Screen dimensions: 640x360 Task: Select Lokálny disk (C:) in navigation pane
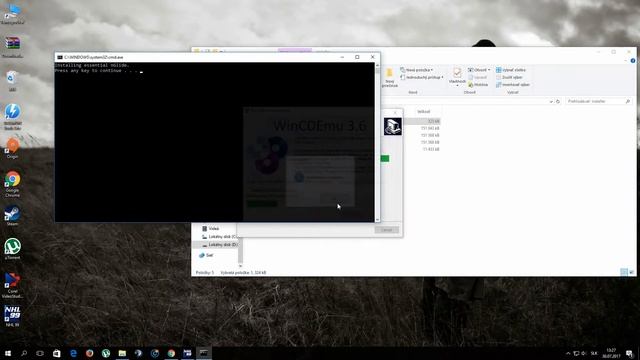click(219, 237)
